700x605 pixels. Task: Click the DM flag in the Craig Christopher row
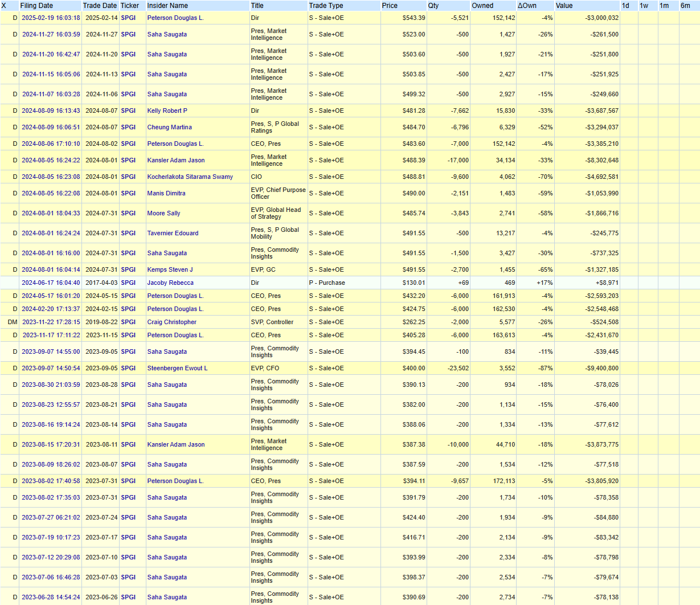click(13, 322)
